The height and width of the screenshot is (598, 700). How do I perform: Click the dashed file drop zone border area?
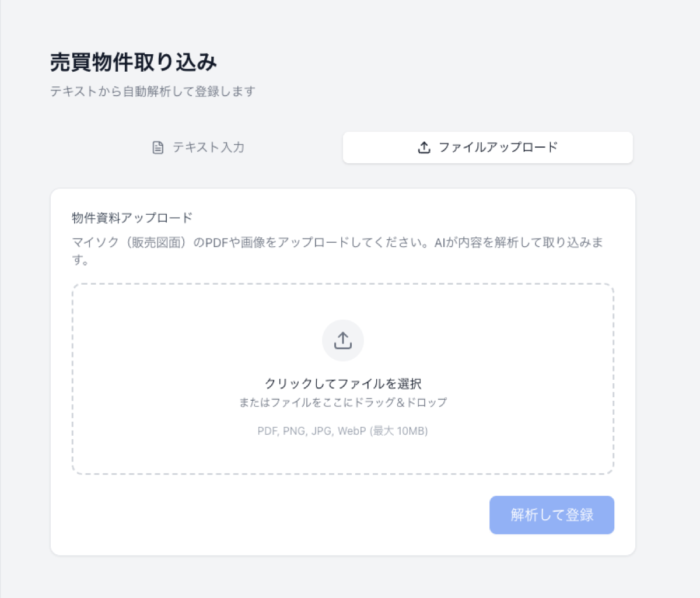click(73, 379)
